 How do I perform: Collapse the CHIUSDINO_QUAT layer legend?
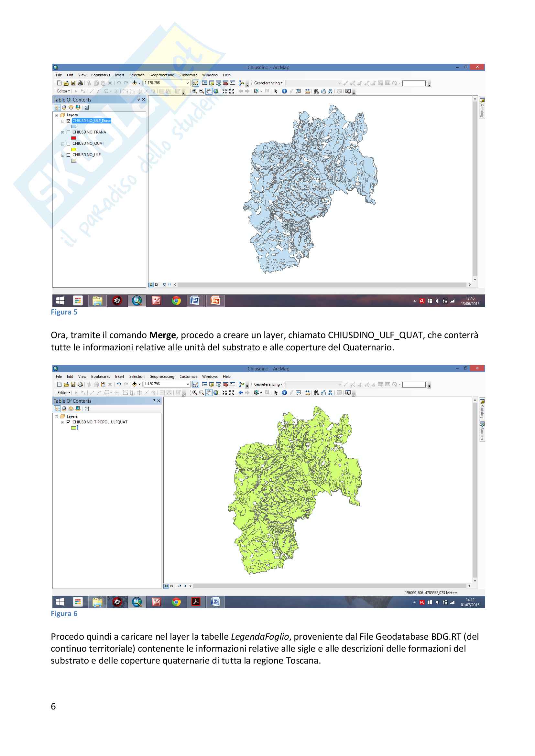pyautogui.click(x=63, y=144)
